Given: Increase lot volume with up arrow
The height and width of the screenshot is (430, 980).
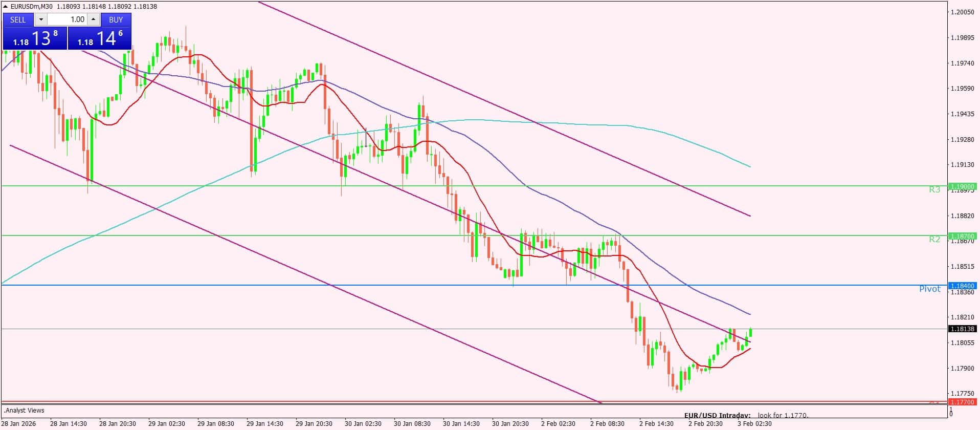Looking at the screenshot, I should click(93, 19).
